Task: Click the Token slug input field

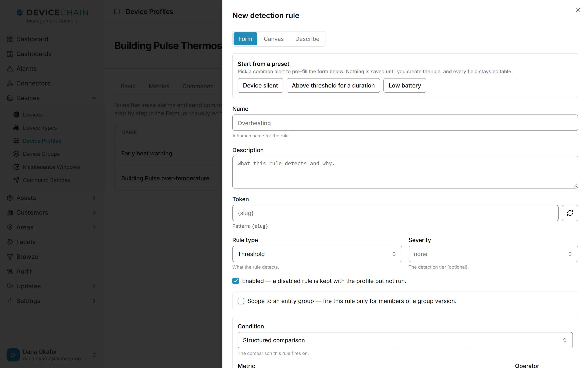Action: [x=395, y=213]
